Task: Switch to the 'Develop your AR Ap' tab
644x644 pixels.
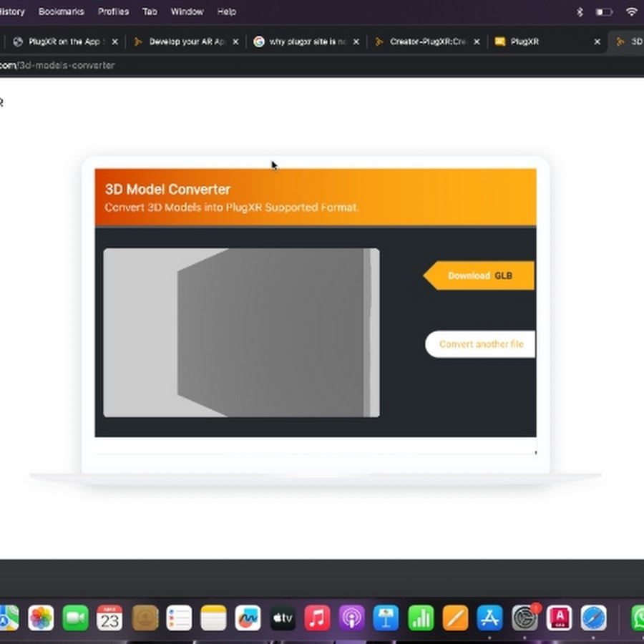Action: point(185,42)
